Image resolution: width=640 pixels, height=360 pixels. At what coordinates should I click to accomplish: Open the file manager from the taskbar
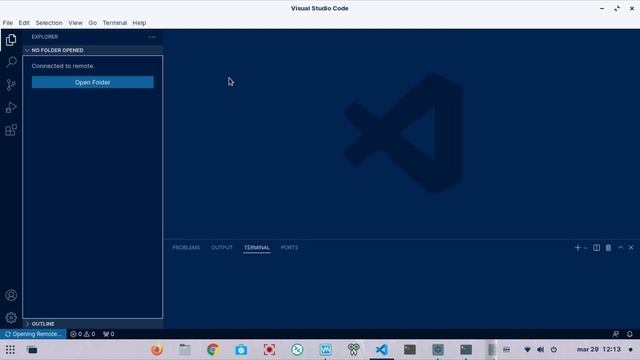(x=185, y=350)
